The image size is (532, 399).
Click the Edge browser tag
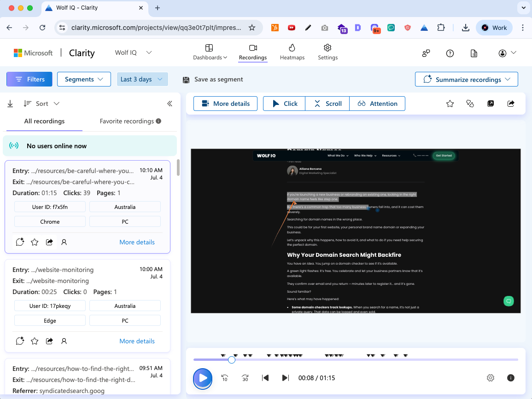(x=50, y=320)
